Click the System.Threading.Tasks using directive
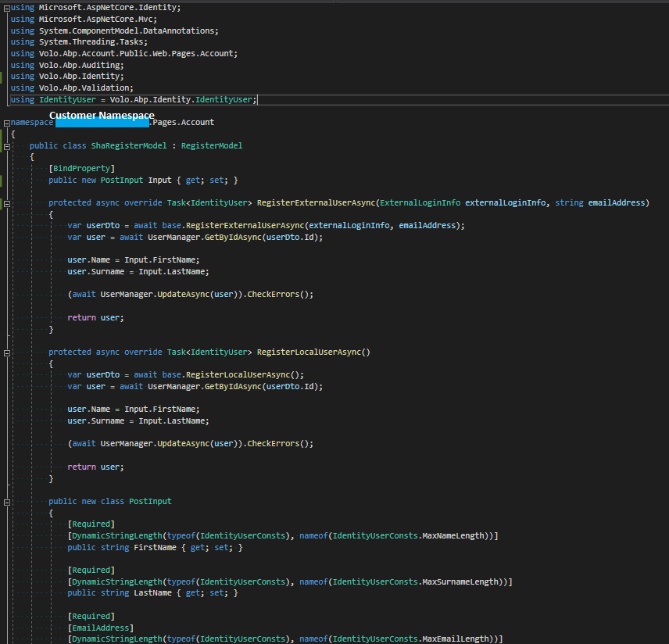669x644 pixels. click(x=94, y=42)
